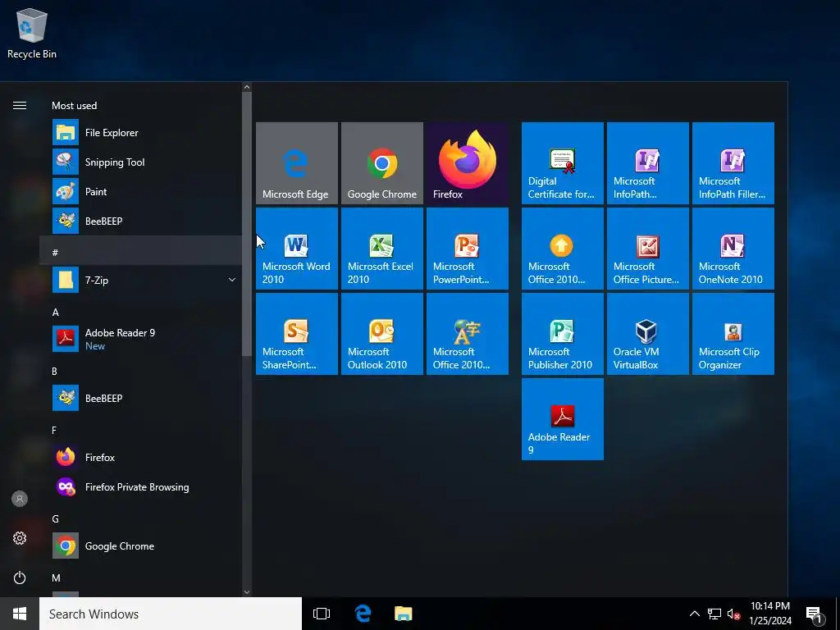Viewport: 840px width, 630px height.
Task: Click the app list scrollbar thumb
Action: tap(246, 224)
